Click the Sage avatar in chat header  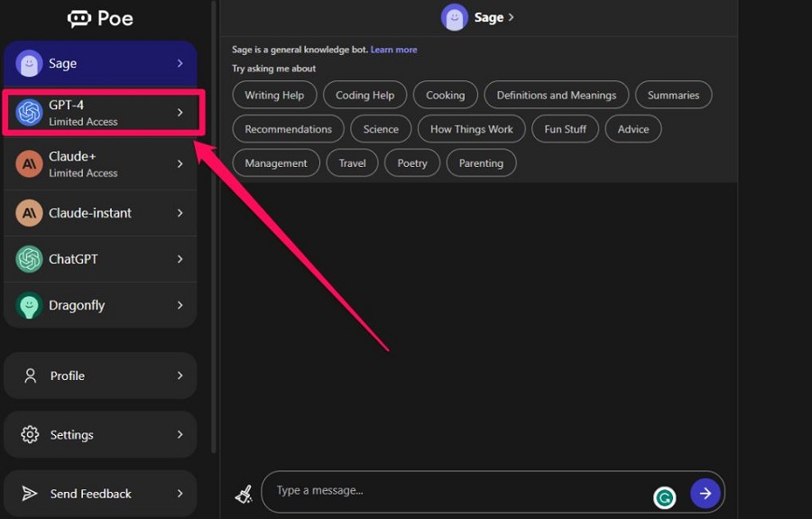click(454, 17)
